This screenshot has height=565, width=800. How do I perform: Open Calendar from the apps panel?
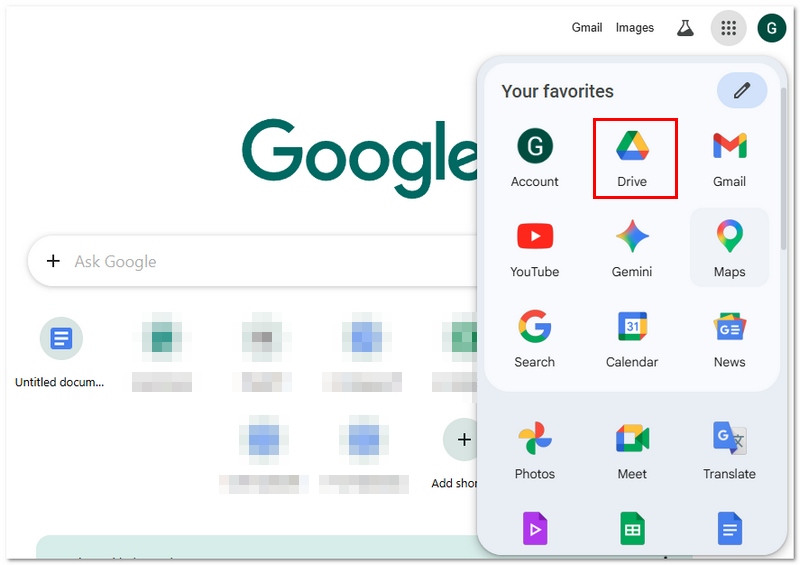tap(632, 338)
